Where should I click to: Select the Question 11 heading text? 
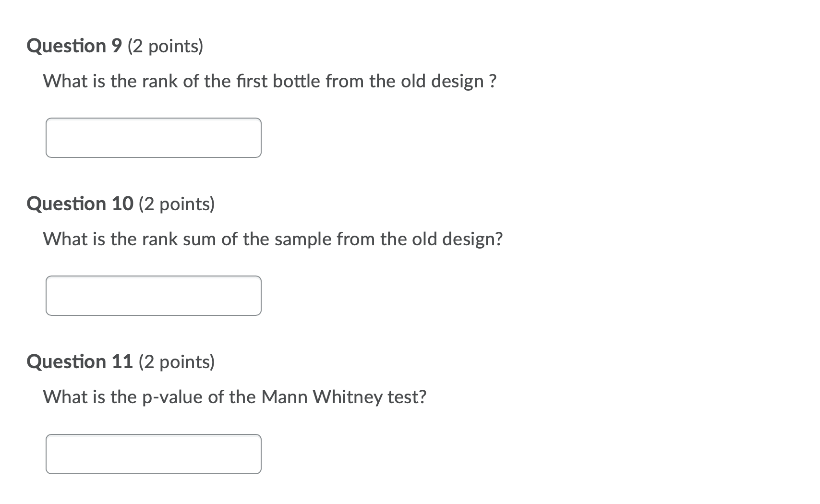[79, 362]
